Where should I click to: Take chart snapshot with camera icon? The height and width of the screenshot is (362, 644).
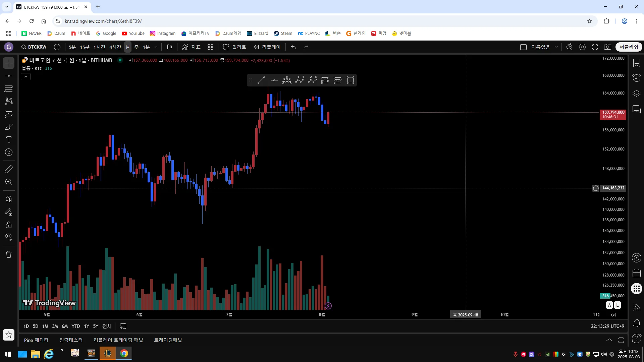607,47
